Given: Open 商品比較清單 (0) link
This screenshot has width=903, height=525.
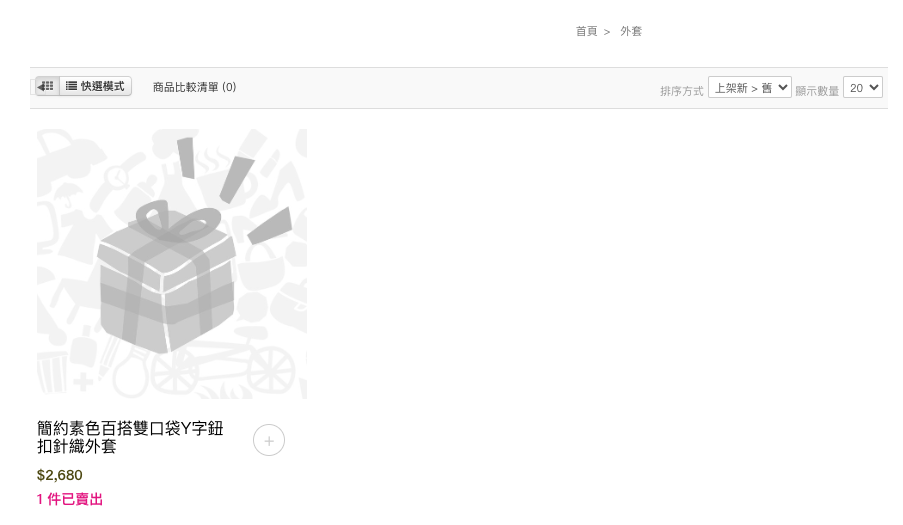Looking at the screenshot, I should (x=194, y=87).
